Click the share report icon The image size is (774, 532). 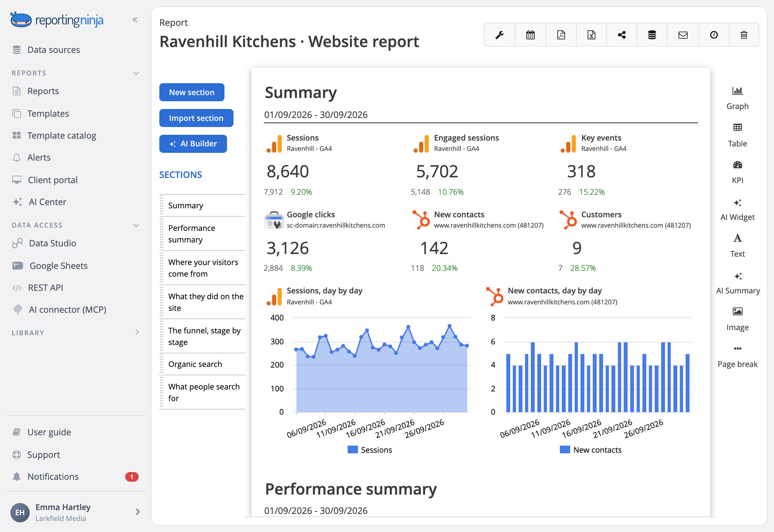(621, 35)
